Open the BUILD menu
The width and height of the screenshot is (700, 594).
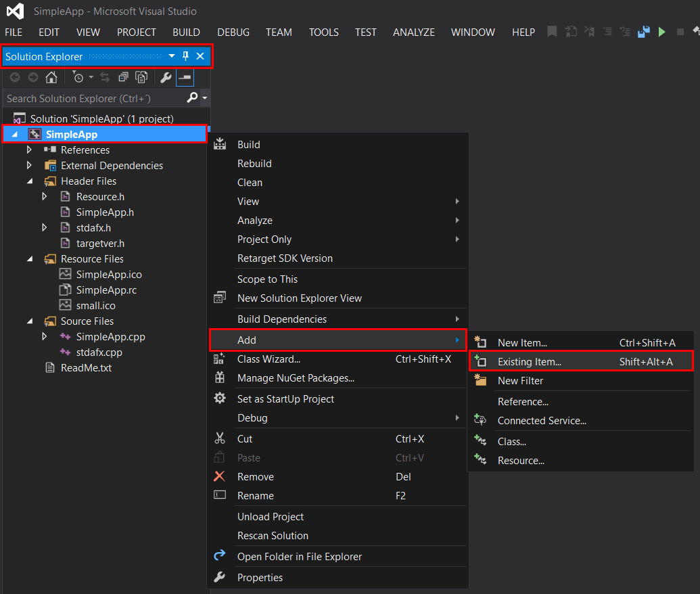coord(186,32)
